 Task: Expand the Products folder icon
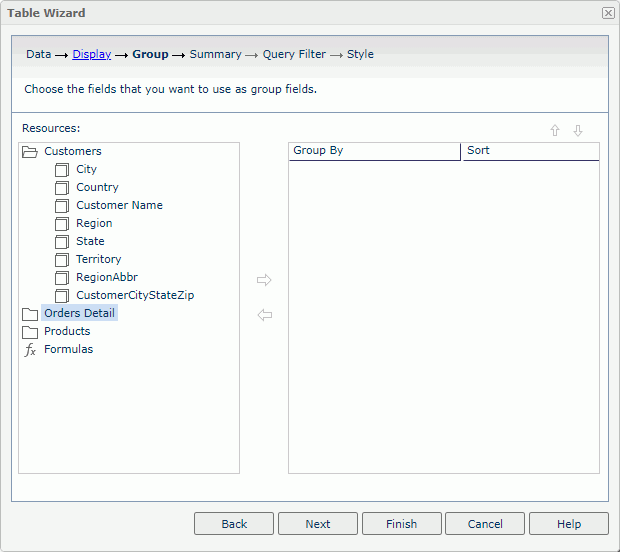pyautogui.click(x=30, y=332)
